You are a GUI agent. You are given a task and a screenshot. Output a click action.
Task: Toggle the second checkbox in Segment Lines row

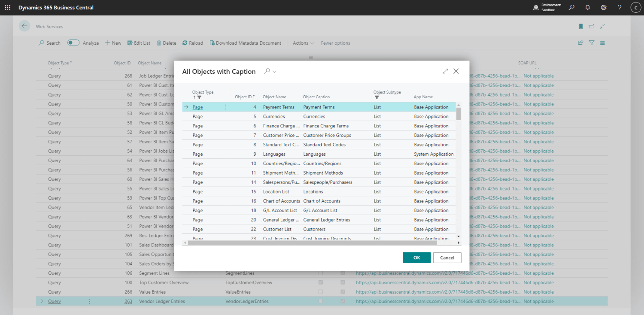point(343,273)
